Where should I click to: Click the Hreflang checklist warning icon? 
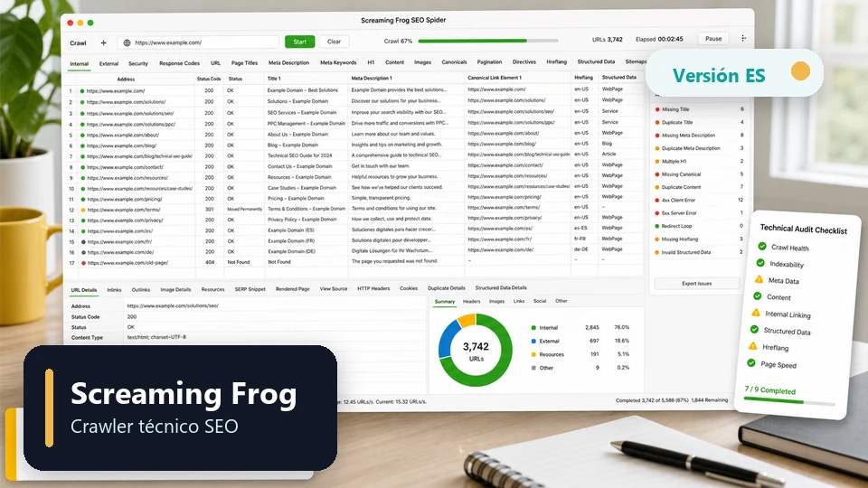(x=753, y=346)
